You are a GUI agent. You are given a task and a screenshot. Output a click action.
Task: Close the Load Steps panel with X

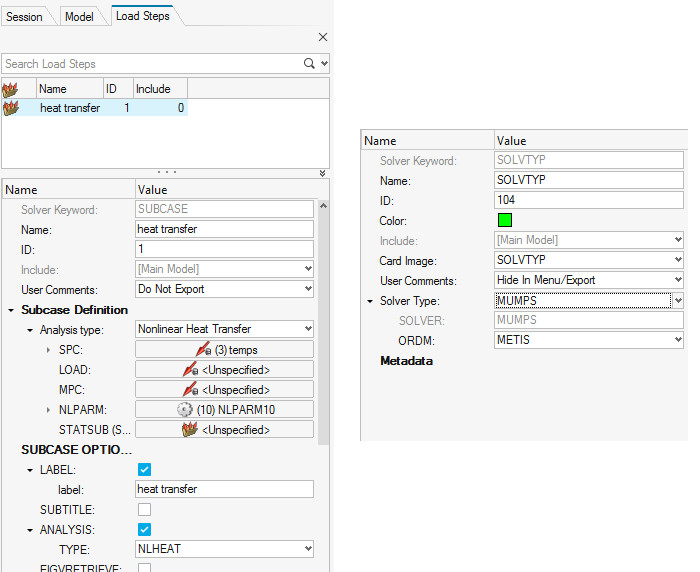[322, 37]
